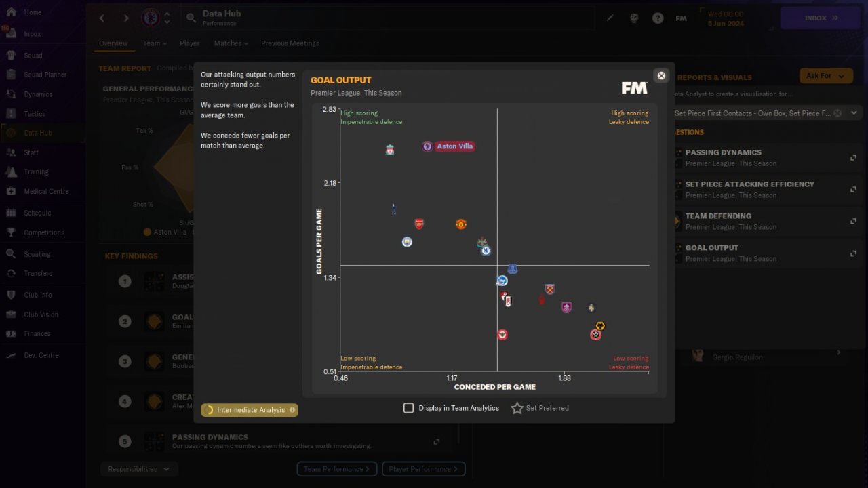Expand the Matches tab dropdown
This screenshot has width=868, height=488.
click(231, 43)
